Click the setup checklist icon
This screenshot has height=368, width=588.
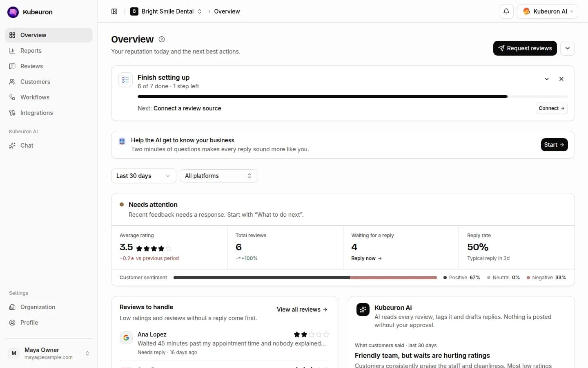pyautogui.click(x=125, y=80)
